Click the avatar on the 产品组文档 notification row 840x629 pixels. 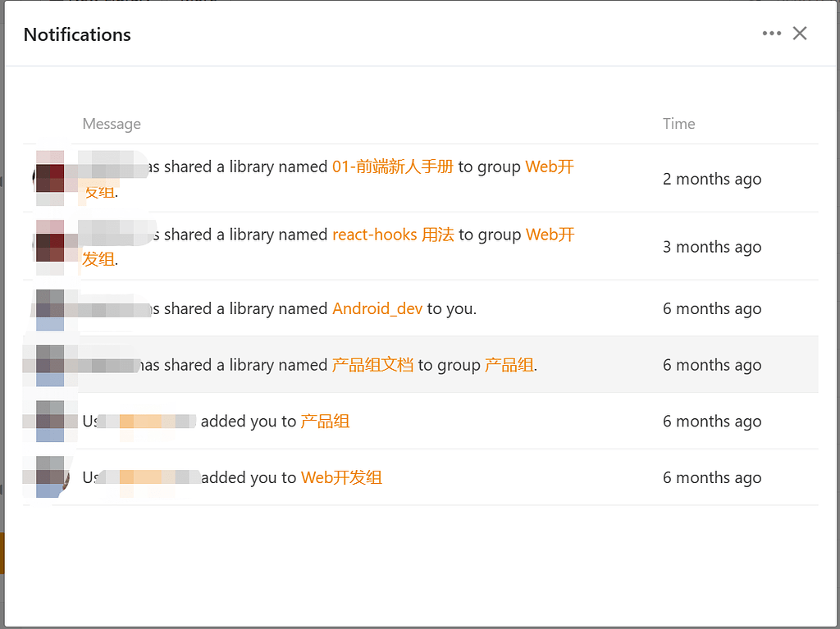(49, 364)
